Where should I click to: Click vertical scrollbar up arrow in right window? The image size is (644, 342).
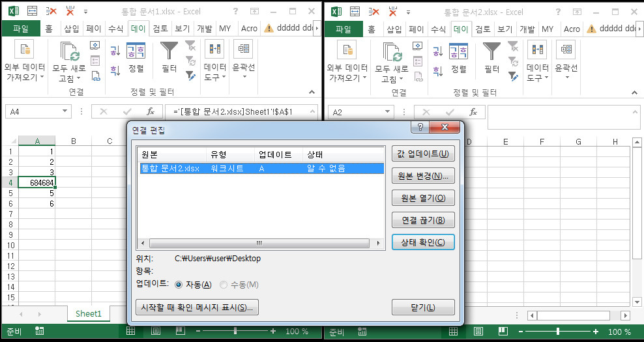pos(637,143)
